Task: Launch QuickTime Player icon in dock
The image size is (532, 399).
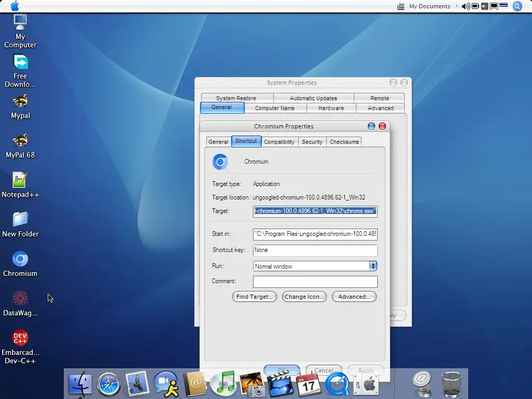Action: pyautogui.click(x=337, y=384)
